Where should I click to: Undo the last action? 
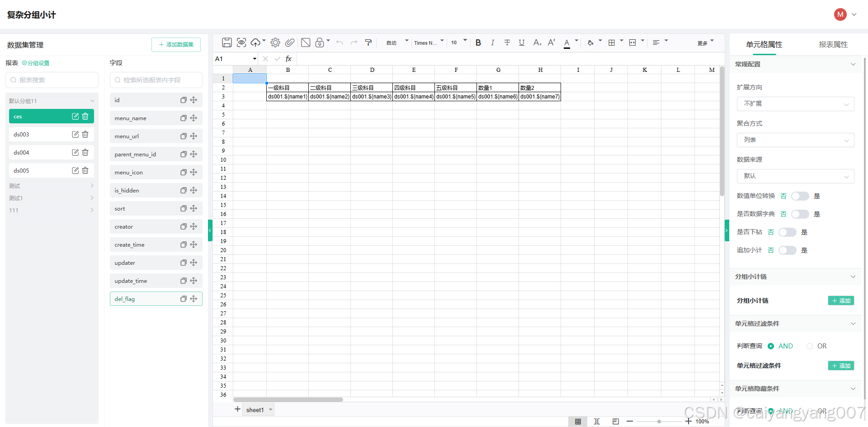pyautogui.click(x=340, y=42)
